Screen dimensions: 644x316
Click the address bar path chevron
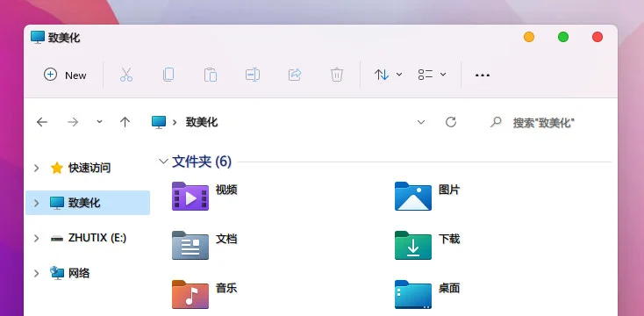pyautogui.click(x=175, y=122)
